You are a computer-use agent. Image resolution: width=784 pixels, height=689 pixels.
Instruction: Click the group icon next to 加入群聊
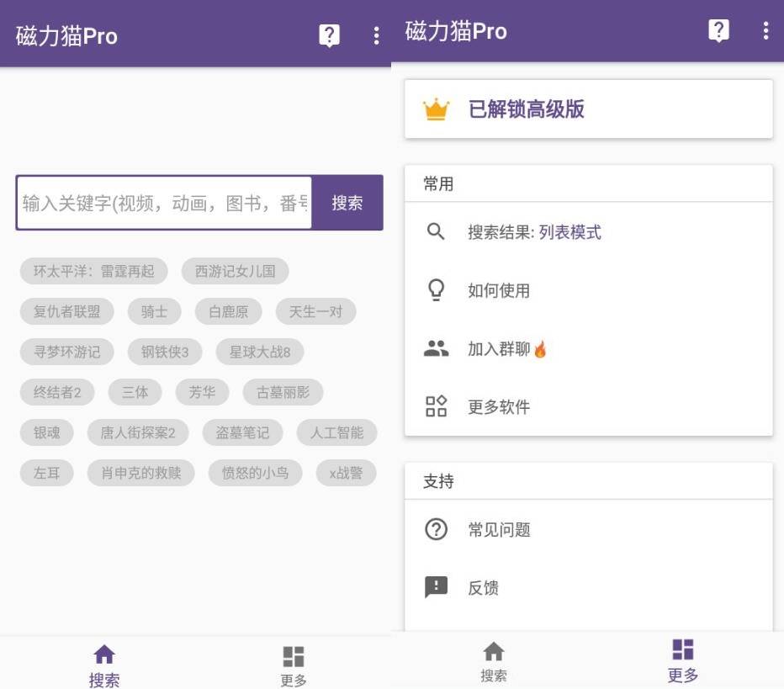[436, 348]
